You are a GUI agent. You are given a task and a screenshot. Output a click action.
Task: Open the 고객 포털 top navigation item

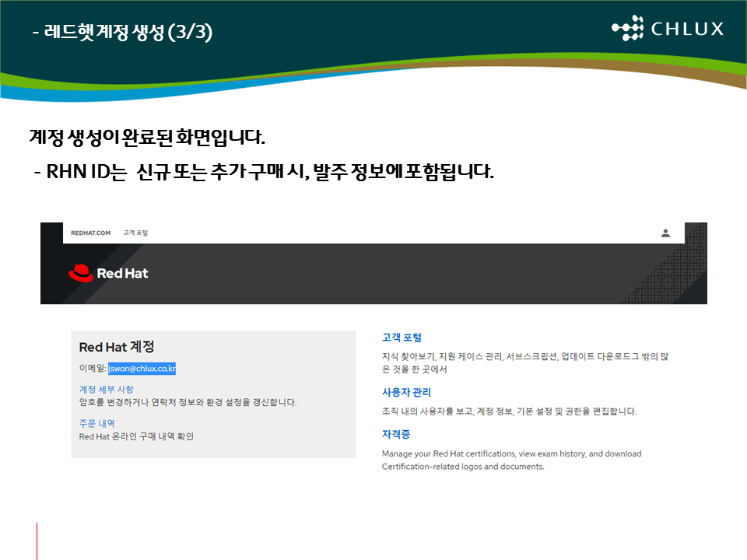(x=135, y=233)
